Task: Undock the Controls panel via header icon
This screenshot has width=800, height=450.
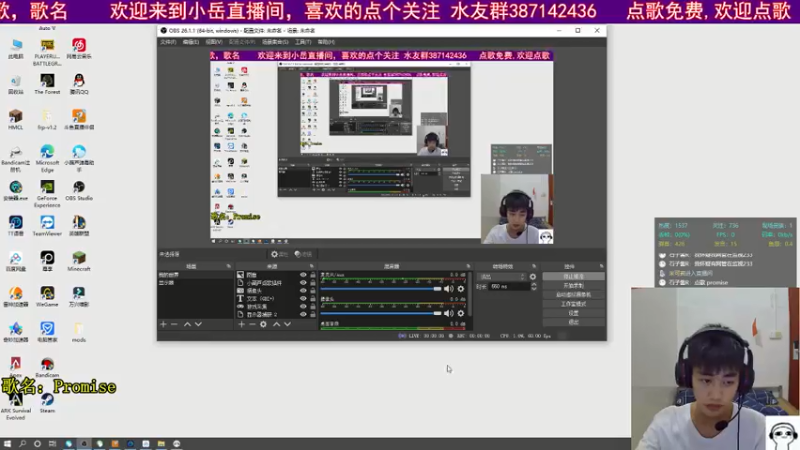Action: point(602,266)
